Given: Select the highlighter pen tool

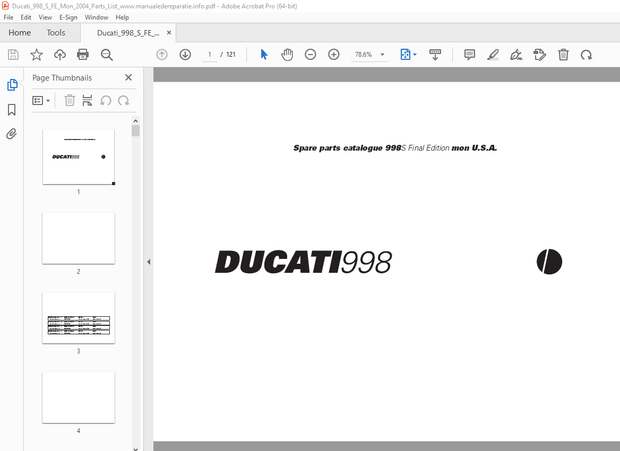Looking at the screenshot, I should [x=493, y=55].
